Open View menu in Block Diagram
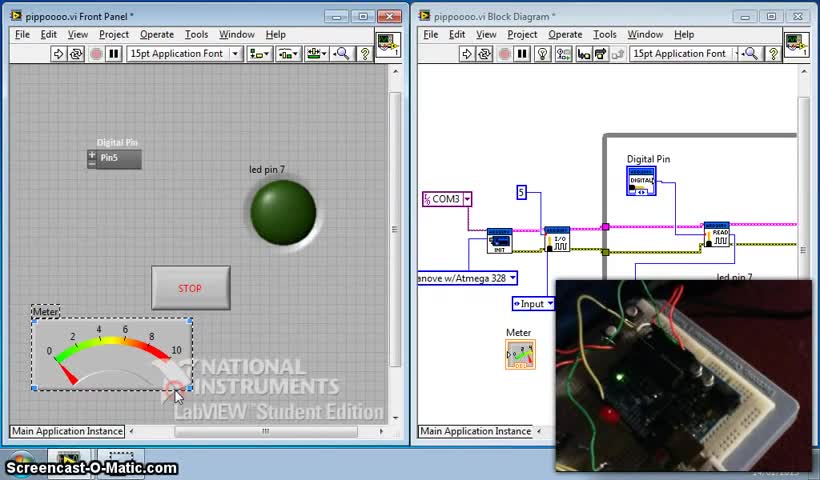Viewport: 820px width, 480px height. point(486,35)
